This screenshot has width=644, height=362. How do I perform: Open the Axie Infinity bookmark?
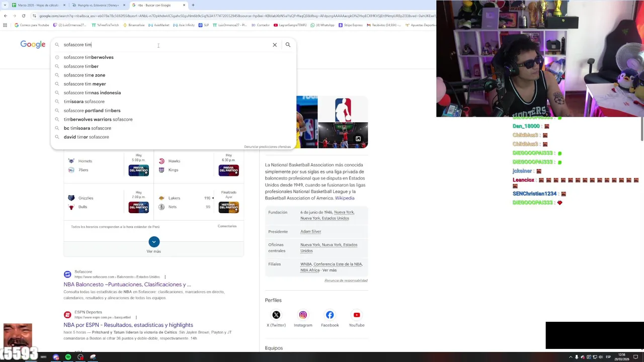(x=184, y=25)
